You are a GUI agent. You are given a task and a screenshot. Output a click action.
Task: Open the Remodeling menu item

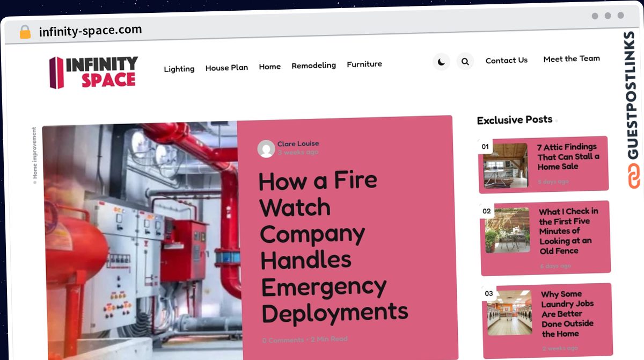[314, 66]
